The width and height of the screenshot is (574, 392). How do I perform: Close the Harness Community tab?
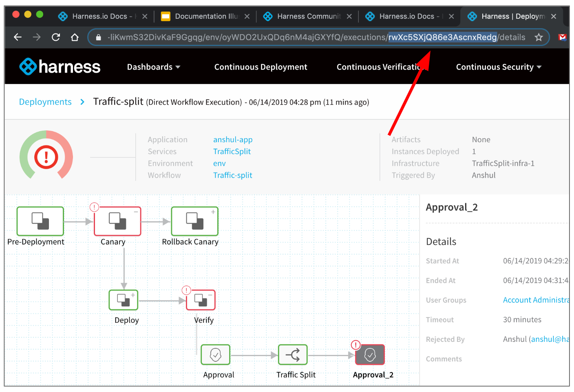click(349, 16)
